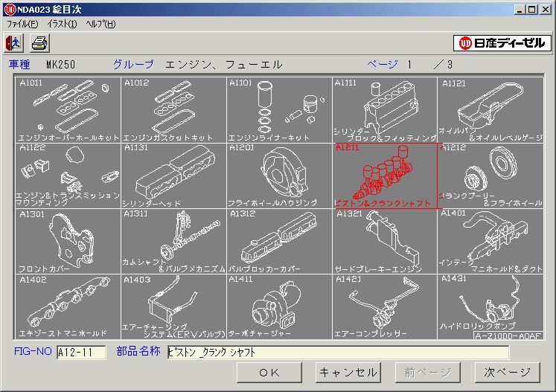
Task: Select A1012 engine gasket kit illustration
Action: pos(173,109)
